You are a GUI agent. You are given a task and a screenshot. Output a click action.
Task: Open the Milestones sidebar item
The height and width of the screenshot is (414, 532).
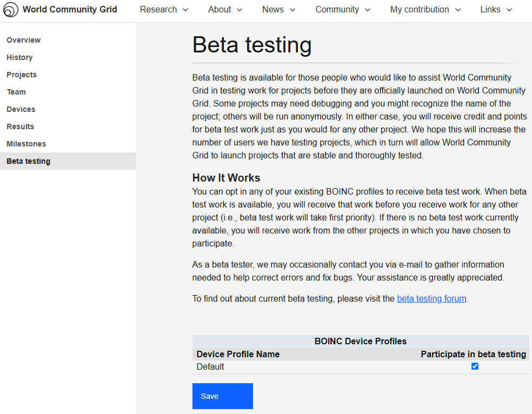pyautogui.click(x=26, y=144)
